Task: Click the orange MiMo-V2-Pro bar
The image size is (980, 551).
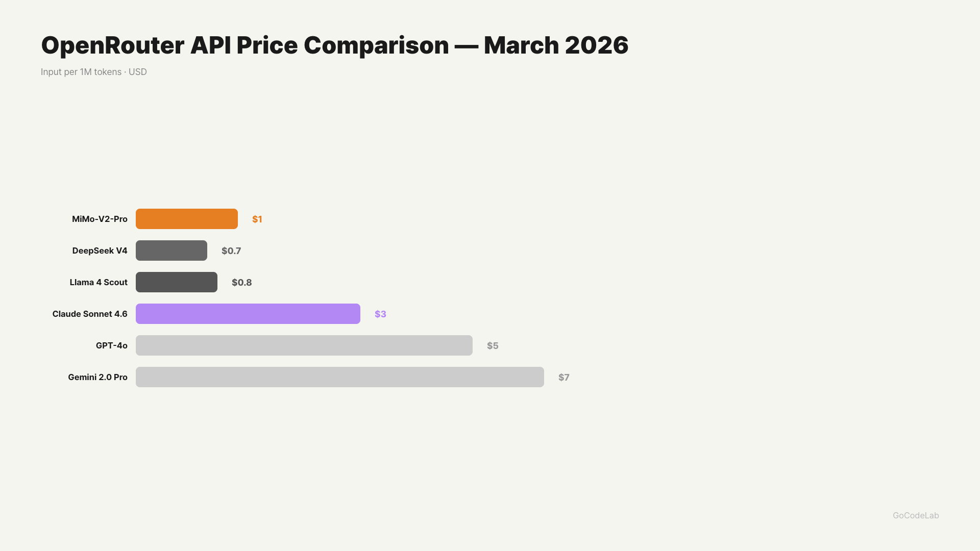Action: tap(186, 219)
